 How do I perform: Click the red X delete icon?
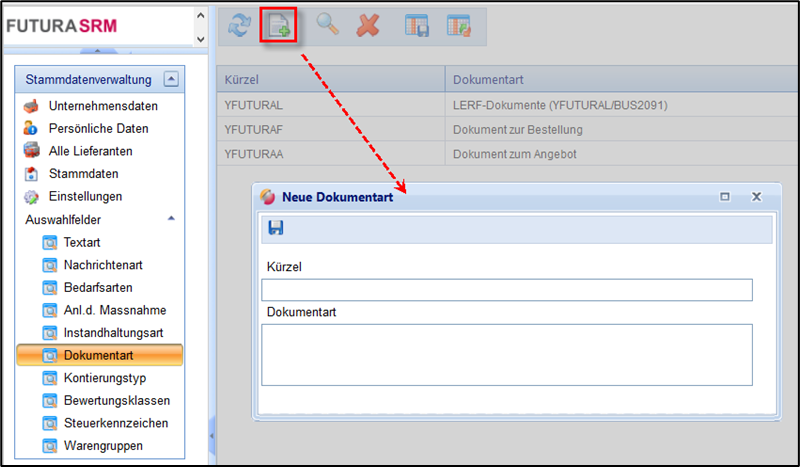coord(368,26)
